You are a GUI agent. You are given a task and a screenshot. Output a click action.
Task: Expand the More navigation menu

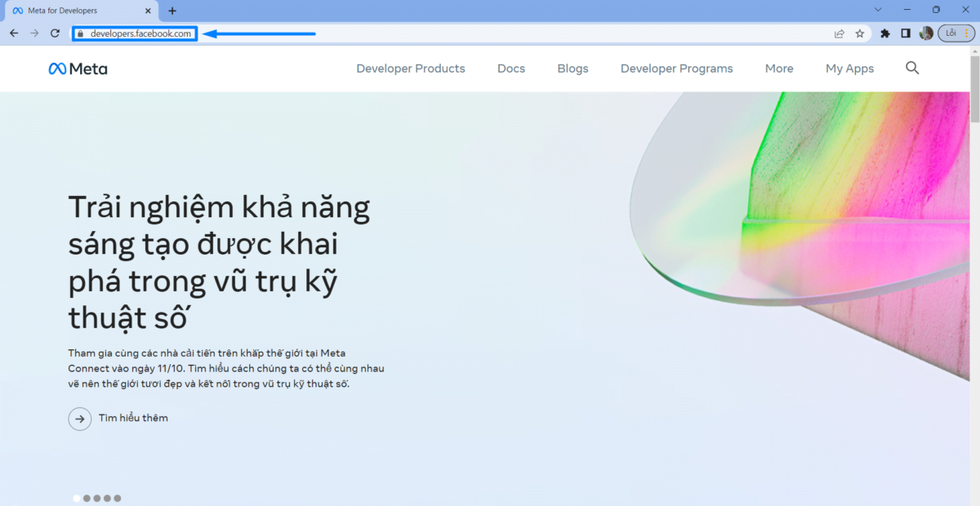tap(779, 69)
